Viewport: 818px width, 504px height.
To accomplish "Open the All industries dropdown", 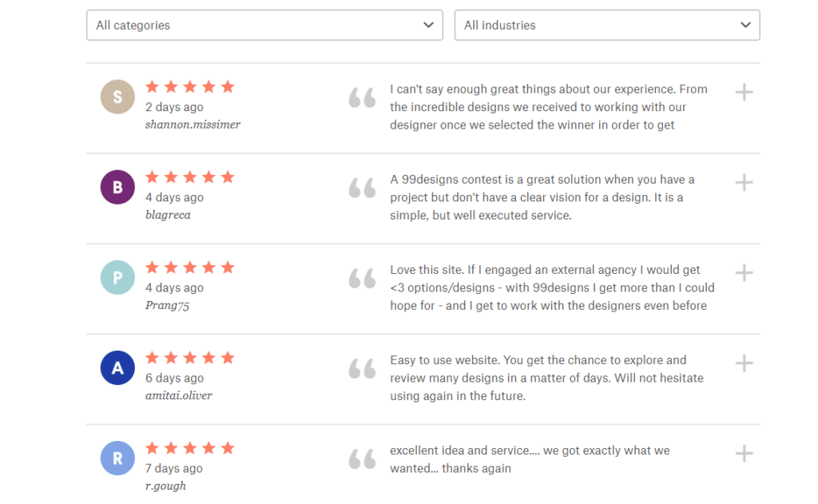I will point(606,25).
